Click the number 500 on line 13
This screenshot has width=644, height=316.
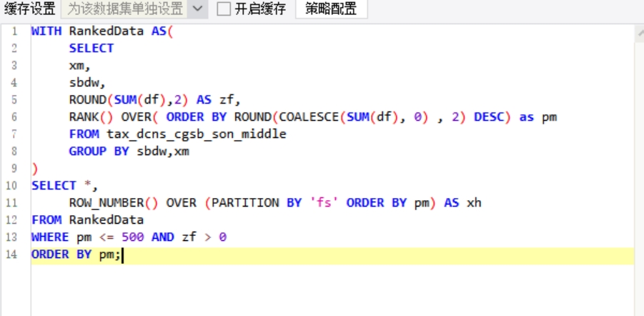(133, 237)
